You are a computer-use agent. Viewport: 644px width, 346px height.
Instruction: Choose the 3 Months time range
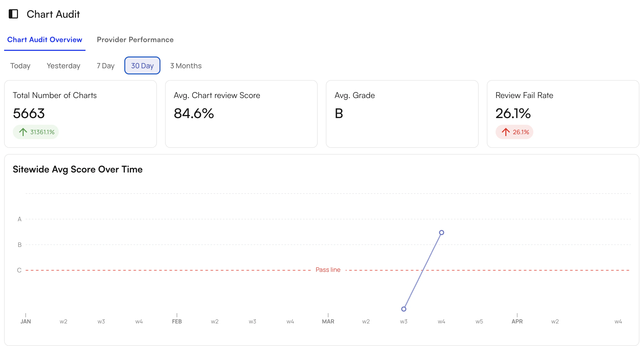(x=186, y=66)
